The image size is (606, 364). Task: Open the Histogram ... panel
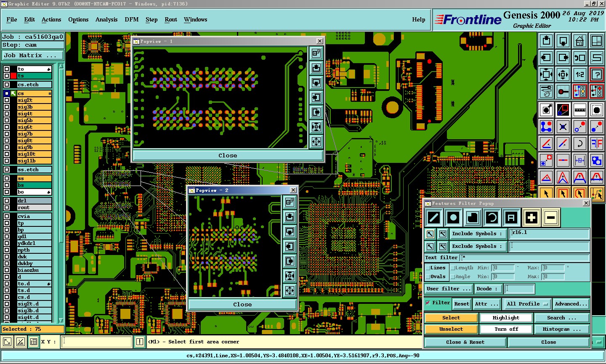pos(562,329)
